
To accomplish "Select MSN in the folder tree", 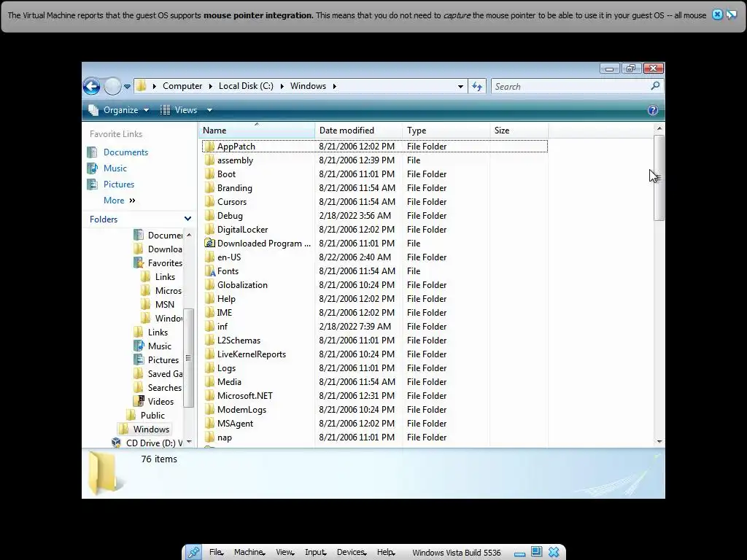I will coord(164,304).
